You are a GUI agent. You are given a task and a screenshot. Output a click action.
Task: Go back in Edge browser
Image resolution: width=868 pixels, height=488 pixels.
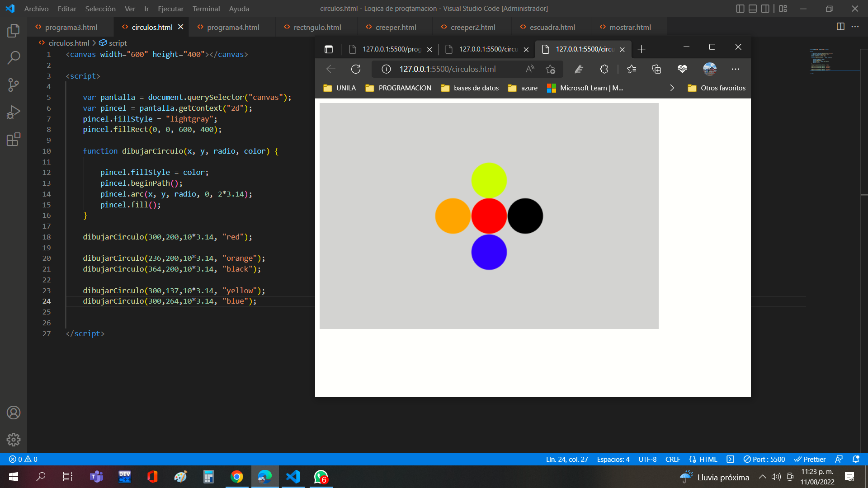coord(331,69)
